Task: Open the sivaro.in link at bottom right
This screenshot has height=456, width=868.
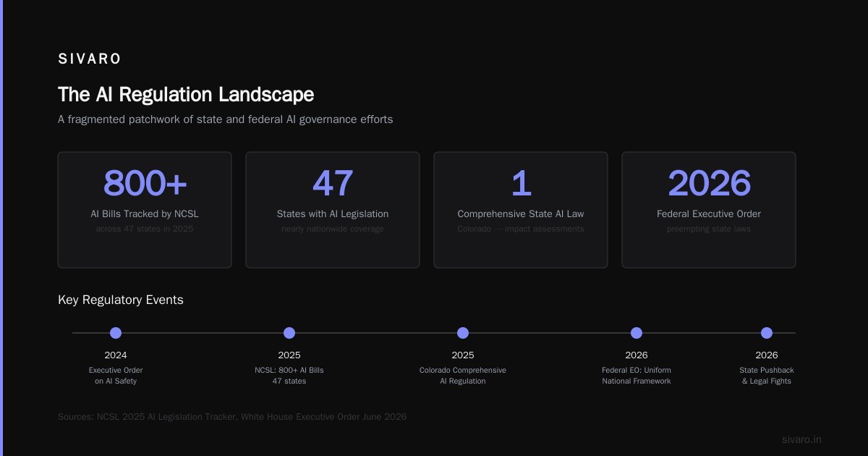Action: 801,439
